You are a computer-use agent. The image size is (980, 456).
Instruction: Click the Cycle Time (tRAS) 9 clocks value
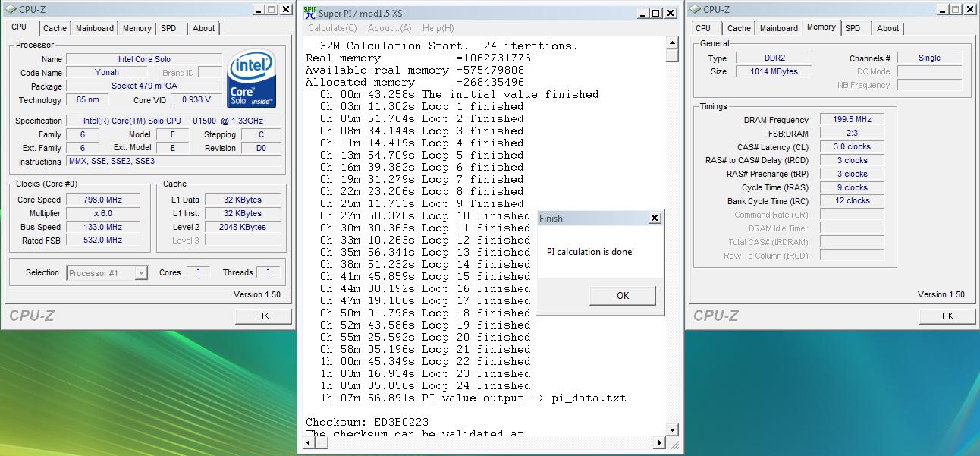click(x=852, y=187)
